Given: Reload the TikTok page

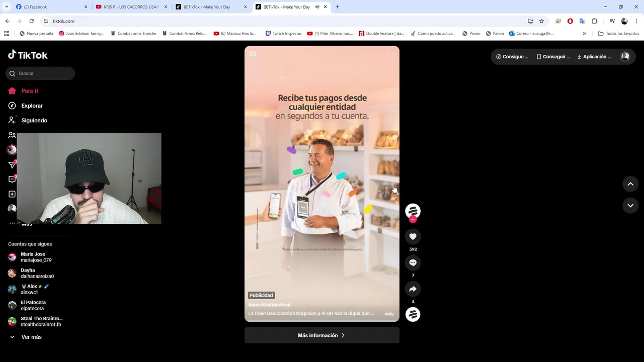Looking at the screenshot, I should tap(31, 21).
